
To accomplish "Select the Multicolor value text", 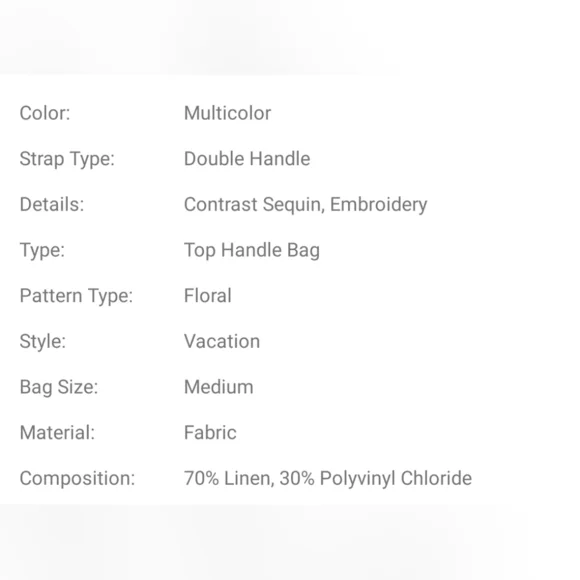I will point(227,113).
